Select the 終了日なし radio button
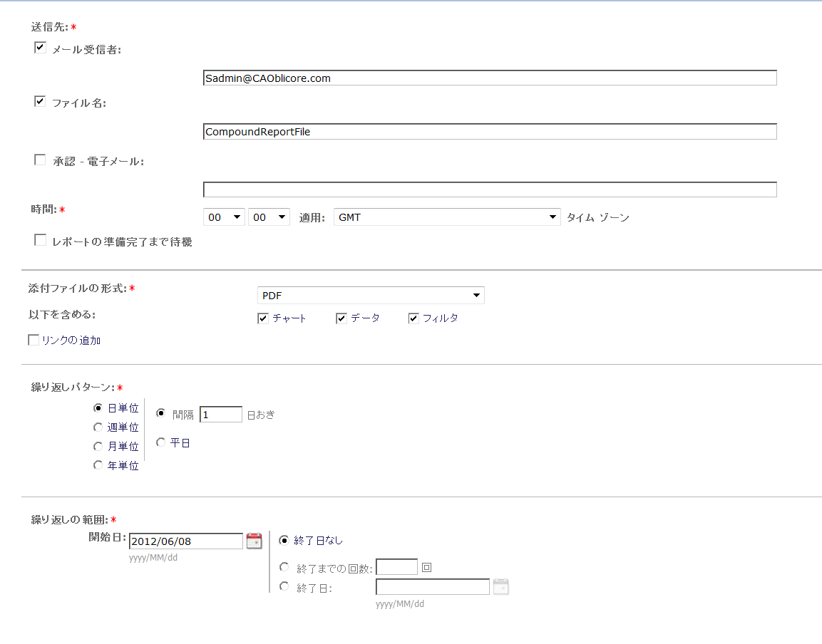The image size is (822, 644). pyautogui.click(x=284, y=540)
